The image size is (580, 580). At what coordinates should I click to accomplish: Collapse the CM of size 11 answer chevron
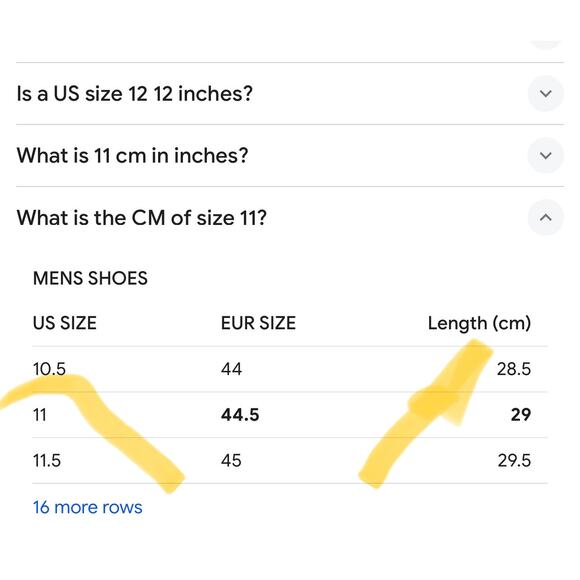[545, 218]
